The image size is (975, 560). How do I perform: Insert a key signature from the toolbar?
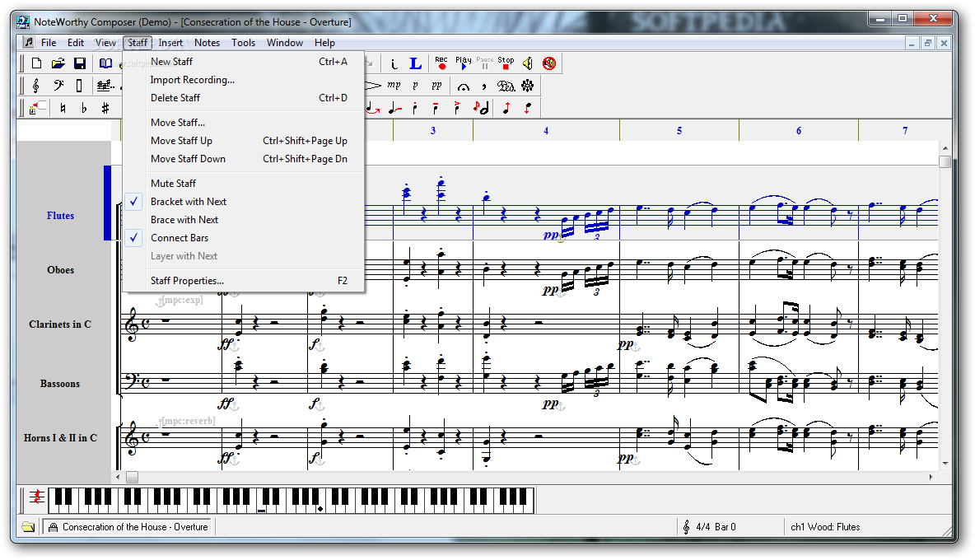tap(105, 86)
